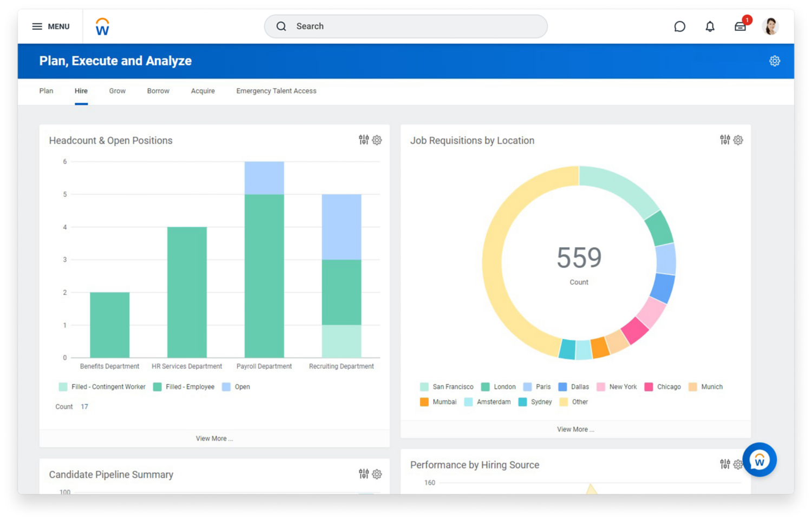812x521 pixels.
Task: Open filter sliders on Candidate Pipeline Summary
Action: 364,474
